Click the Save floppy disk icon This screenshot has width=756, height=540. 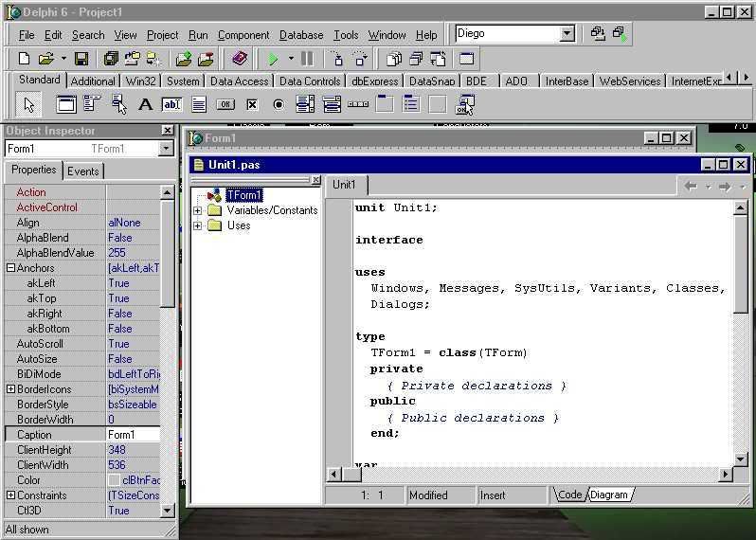tap(81, 59)
